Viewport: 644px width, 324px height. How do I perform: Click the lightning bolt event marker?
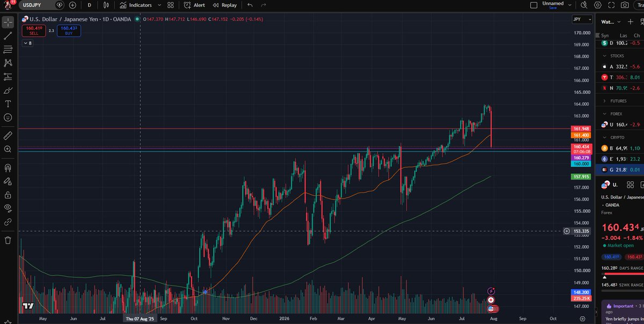pos(491,291)
